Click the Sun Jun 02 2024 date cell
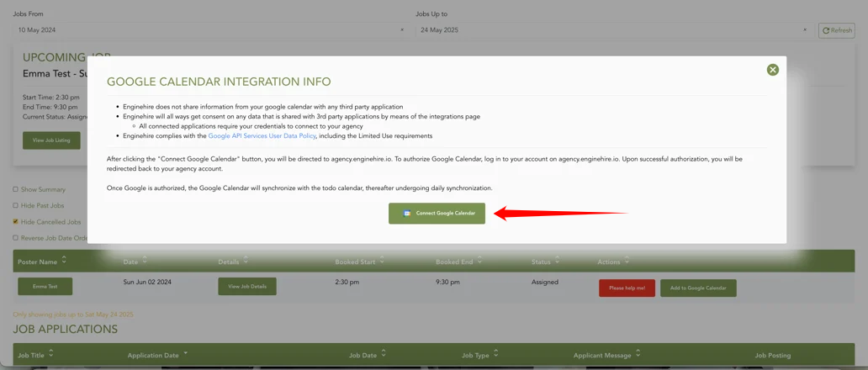 coord(147,282)
